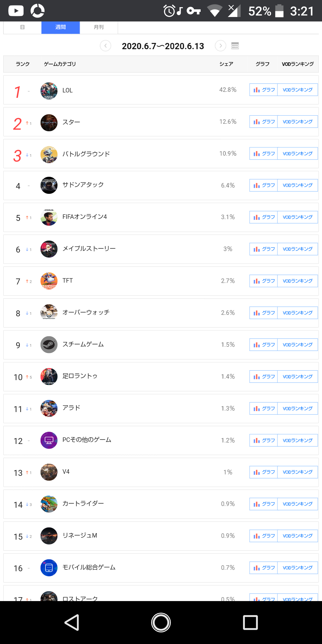This screenshot has width=322, height=644.
Task: Open the calendar date picker icon
Action: click(235, 46)
